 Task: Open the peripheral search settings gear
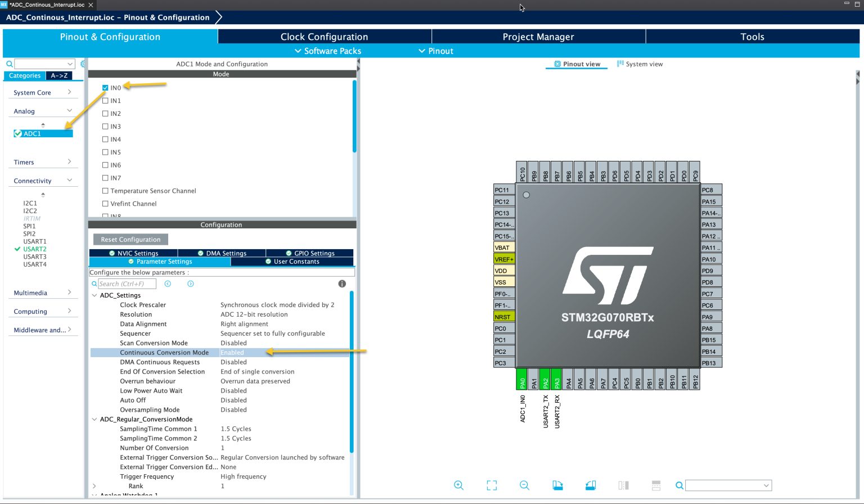pos(83,64)
